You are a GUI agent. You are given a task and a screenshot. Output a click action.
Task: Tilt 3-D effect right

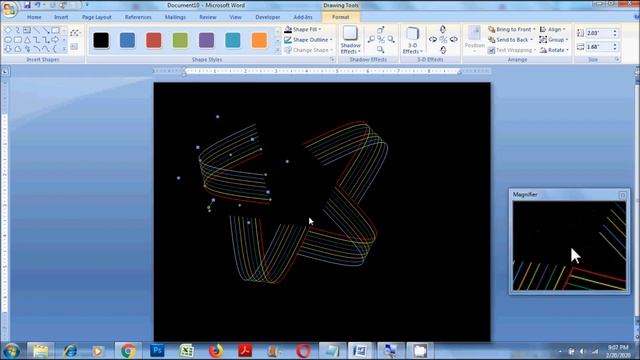click(453, 40)
